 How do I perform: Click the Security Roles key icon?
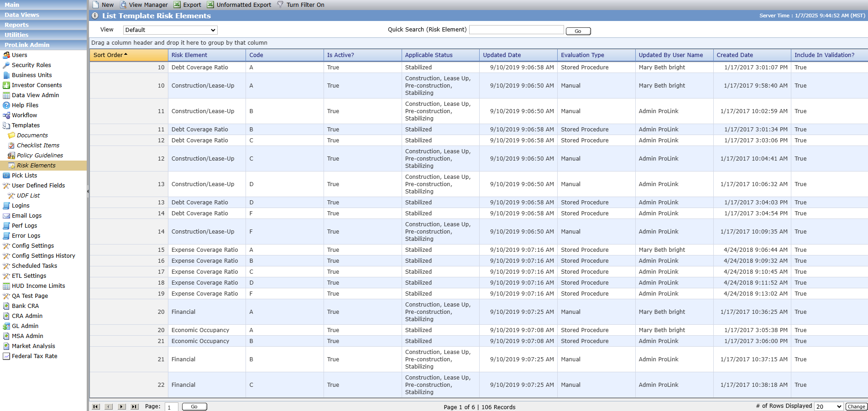(x=6, y=65)
